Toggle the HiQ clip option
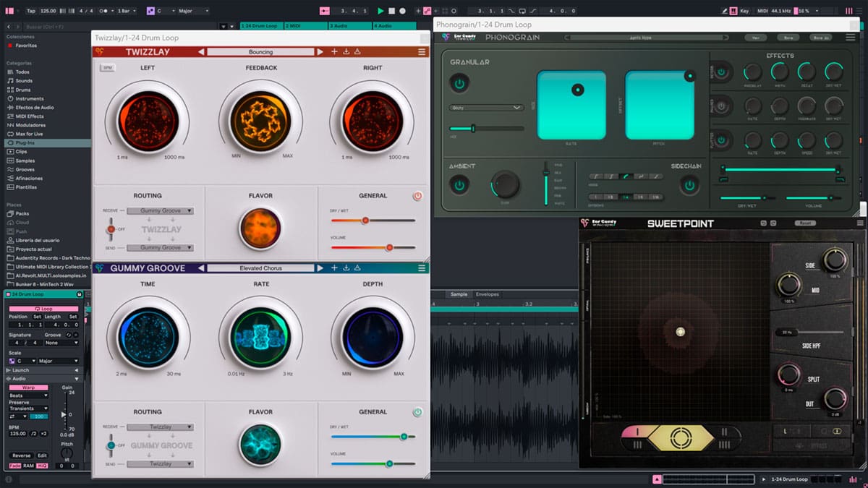 tap(42, 466)
